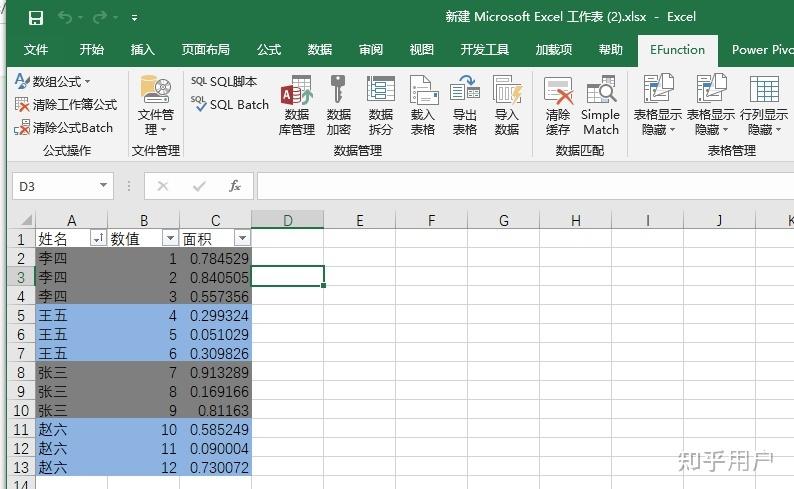794x489 pixels.
Task: Click the 导入数据 icon
Action: 507,90
